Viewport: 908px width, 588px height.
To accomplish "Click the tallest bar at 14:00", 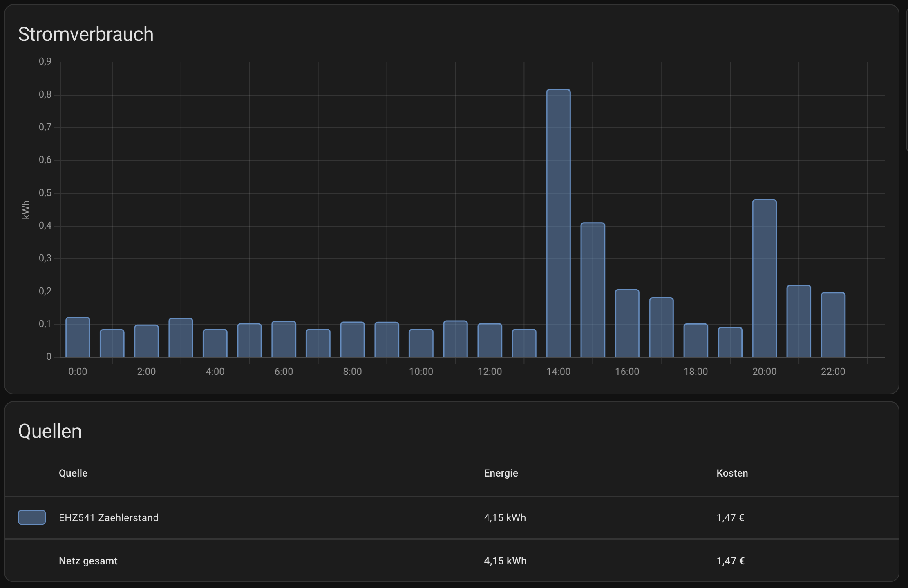I will point(558,223).
